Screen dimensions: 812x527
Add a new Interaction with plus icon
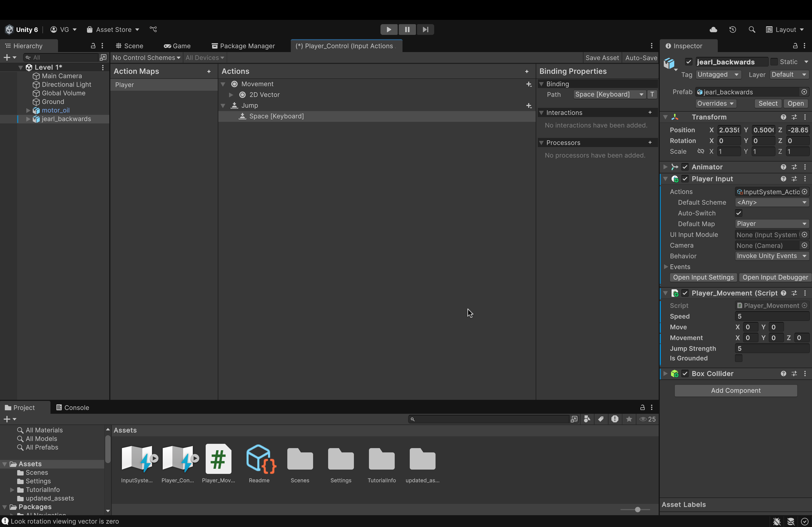click(650, 112)
